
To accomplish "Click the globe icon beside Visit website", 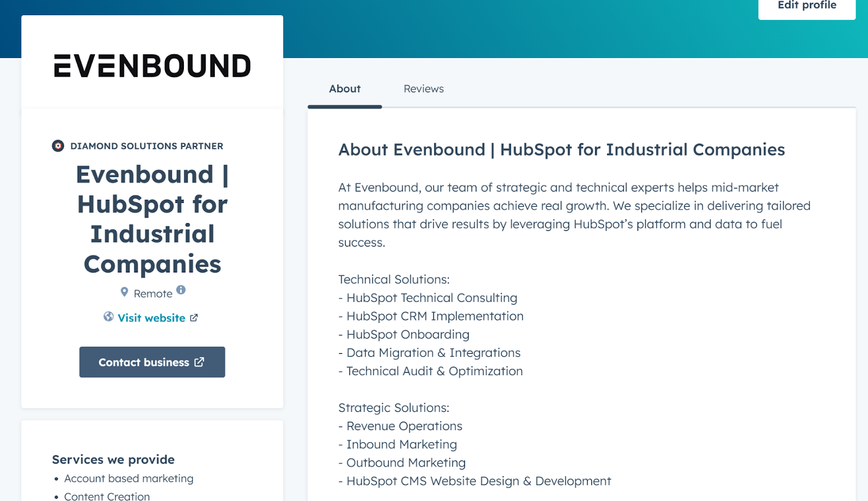I will 108,317.
